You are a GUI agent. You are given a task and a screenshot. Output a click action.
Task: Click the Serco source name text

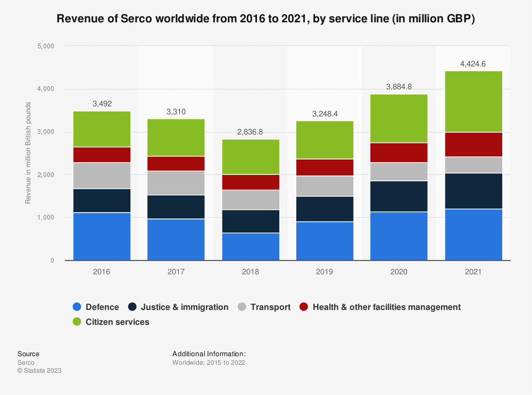25,363
